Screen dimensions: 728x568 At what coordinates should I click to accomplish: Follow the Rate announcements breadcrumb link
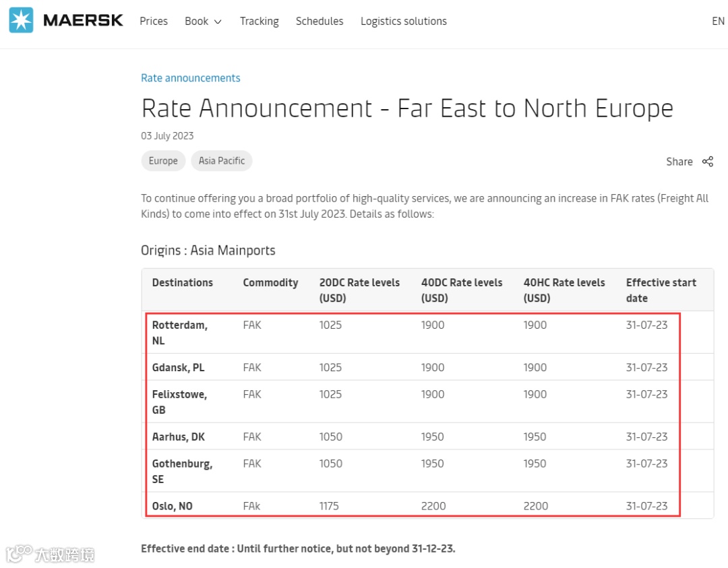point(190,78)
